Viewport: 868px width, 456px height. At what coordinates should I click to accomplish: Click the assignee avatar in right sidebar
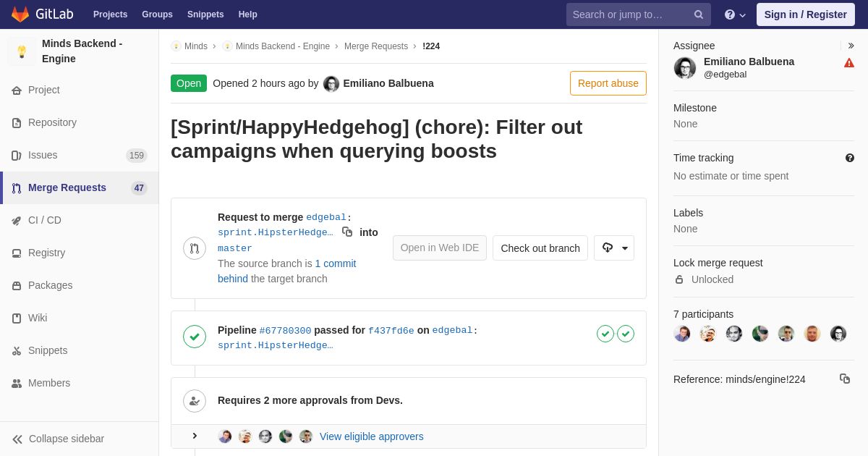point(685,68)
